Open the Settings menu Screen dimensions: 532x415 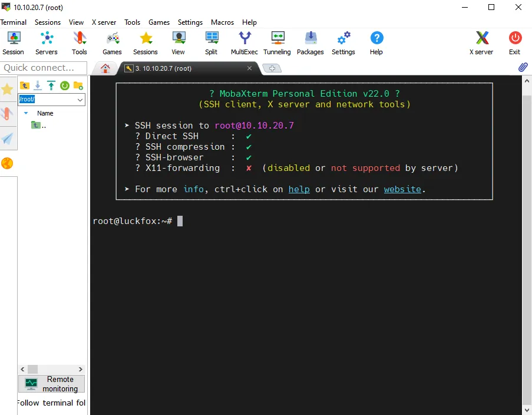click(190, 22)
